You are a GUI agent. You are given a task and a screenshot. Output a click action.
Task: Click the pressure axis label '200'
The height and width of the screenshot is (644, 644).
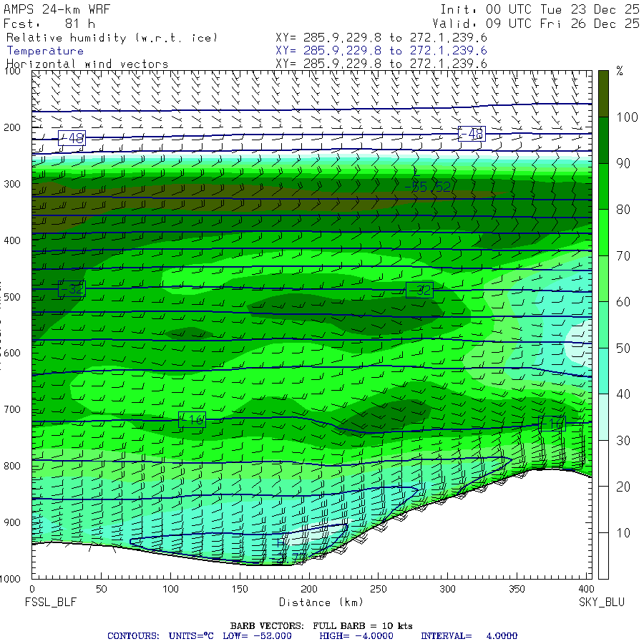[x=12, y=128]
